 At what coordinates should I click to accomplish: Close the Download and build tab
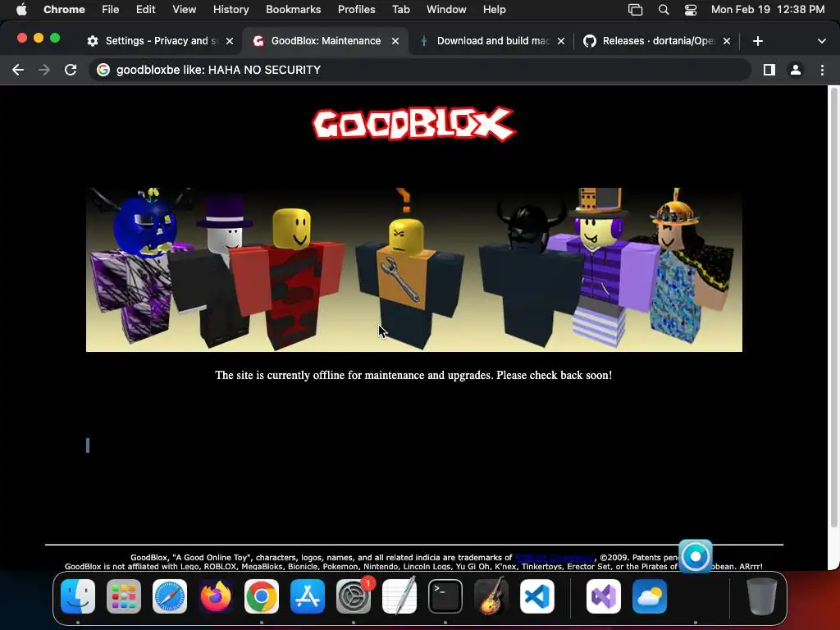click(x=561, y=41)
